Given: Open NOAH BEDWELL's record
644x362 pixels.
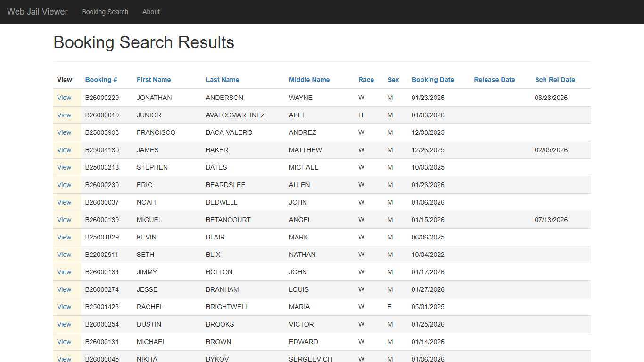Looking at the screenshot, I should pos(64,202).
